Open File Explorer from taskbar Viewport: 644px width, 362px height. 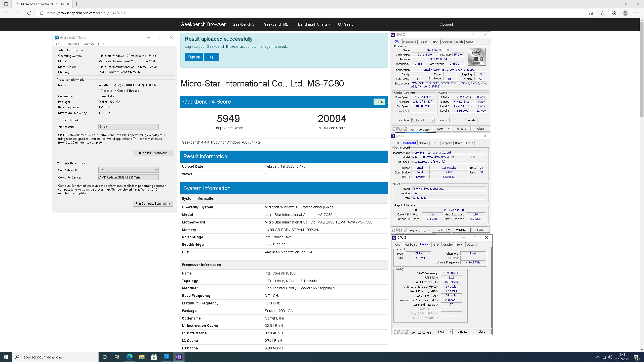142,357
